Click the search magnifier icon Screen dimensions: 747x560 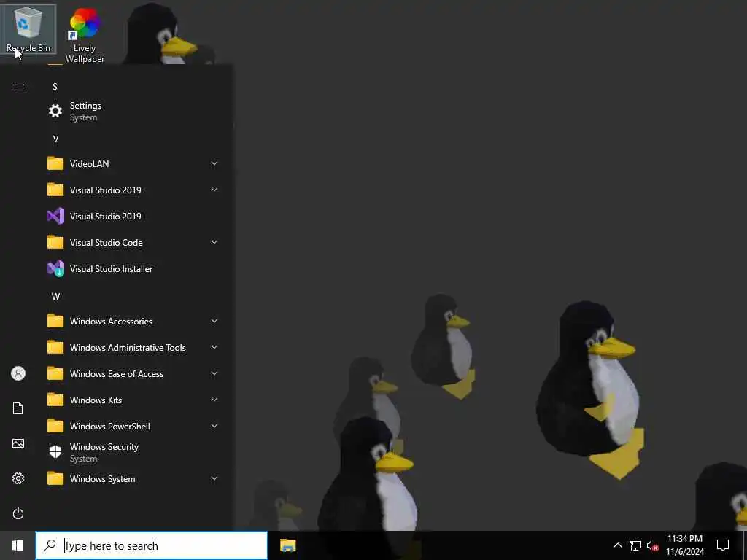tap(50, 545)
